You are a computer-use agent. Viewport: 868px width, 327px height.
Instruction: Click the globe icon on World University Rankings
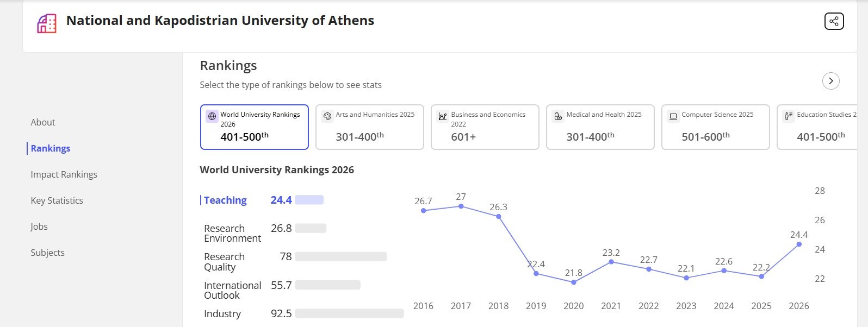pos(212,116)
